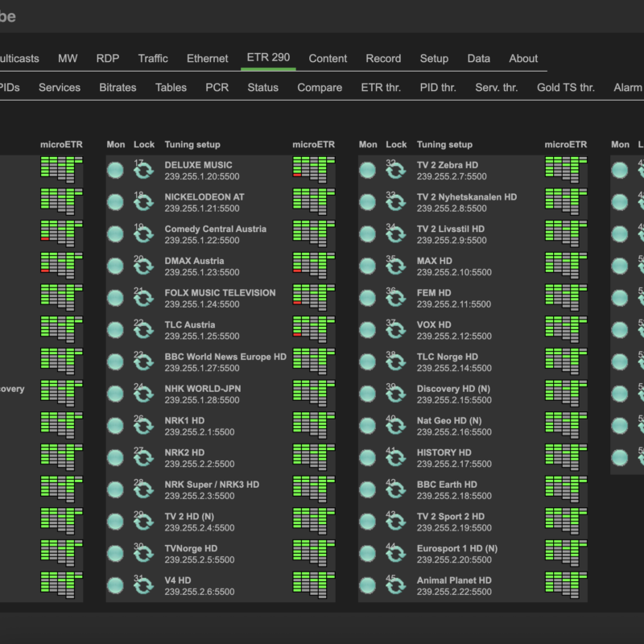The width and height of the screenshot is (644, 644).
Task: Click the lock icon beside NRK1 HD
Action: [144, 426]
